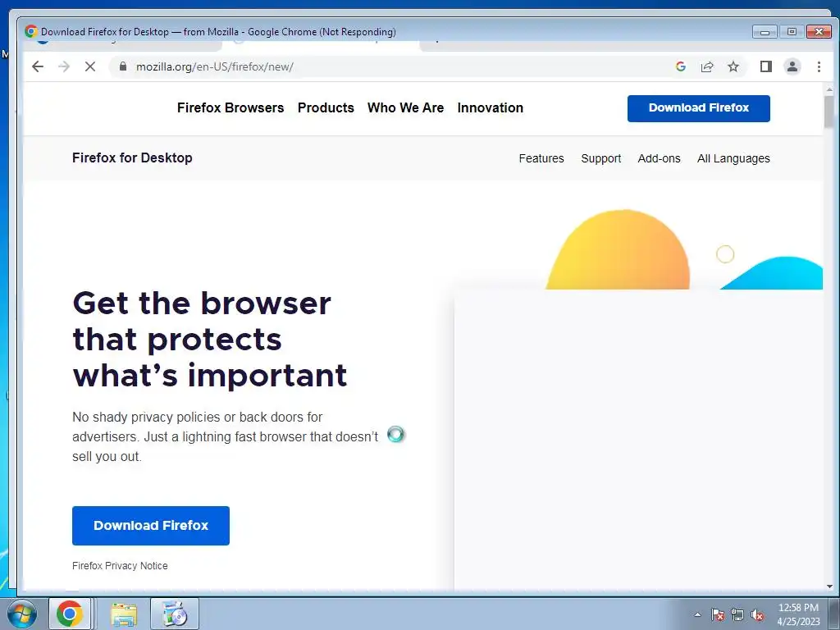The height and width of the screenshot is (630, 840).
Task: Open the Chrome profile avatar
Action: (x=792, y=66)
